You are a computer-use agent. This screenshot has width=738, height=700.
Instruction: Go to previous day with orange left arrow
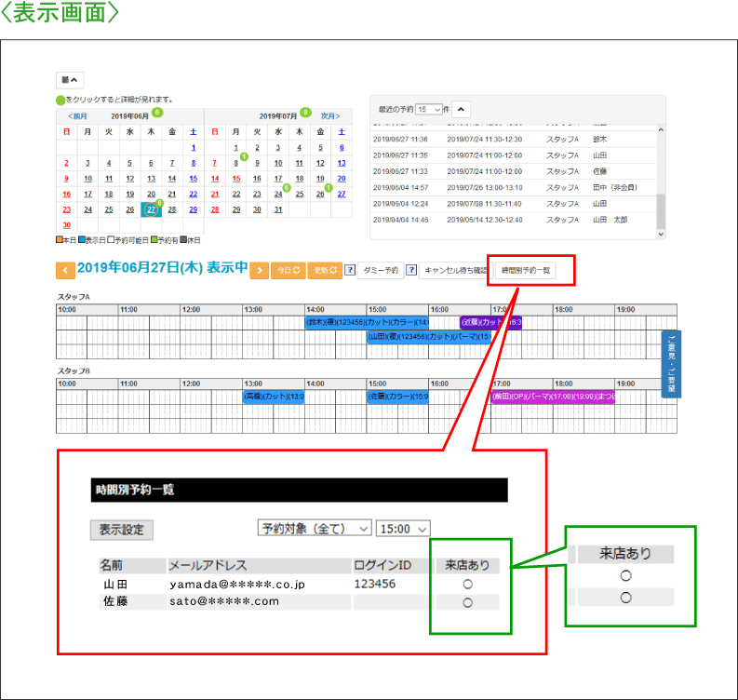tap(65, 270)
